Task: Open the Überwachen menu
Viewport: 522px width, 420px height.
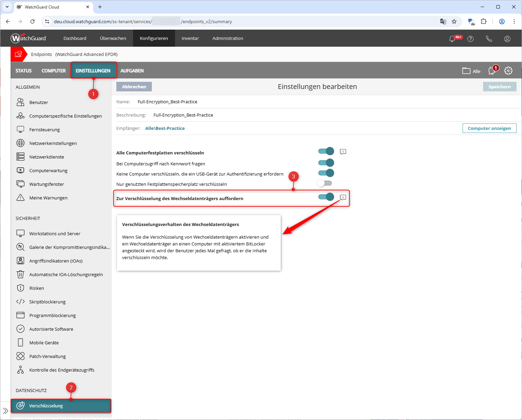Action: [113, 38]
